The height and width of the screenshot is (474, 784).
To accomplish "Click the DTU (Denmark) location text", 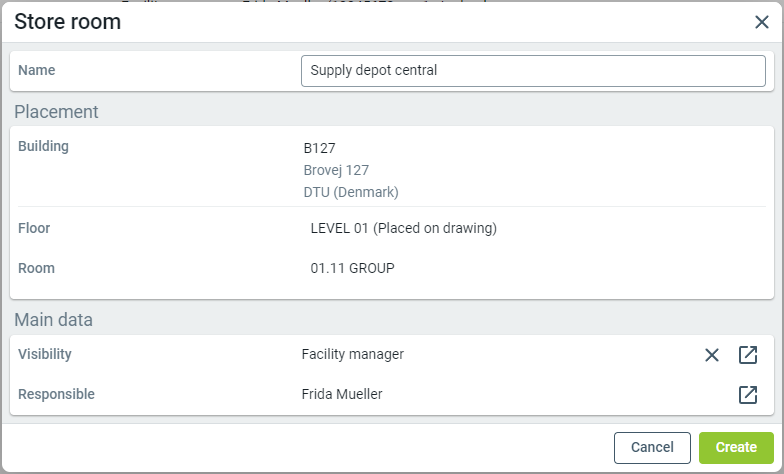I will point(351,192).
